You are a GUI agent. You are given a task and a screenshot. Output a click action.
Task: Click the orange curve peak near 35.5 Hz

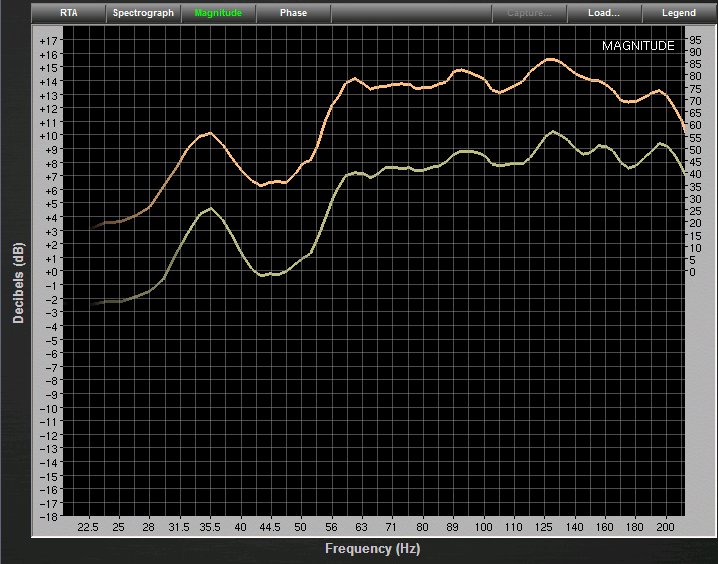click(209, 133)
